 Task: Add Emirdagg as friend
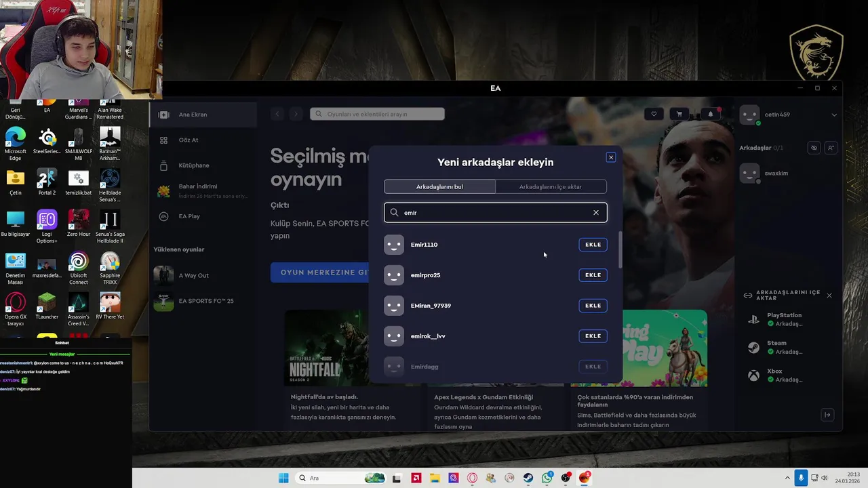click(x=593, y=367)
